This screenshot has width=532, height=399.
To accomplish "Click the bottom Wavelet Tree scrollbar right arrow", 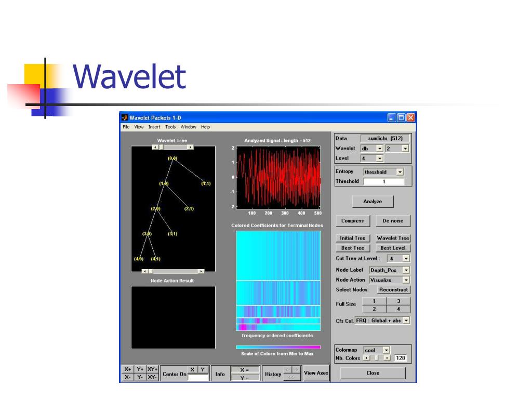I will pyautogui.click(x=201, y=271).
